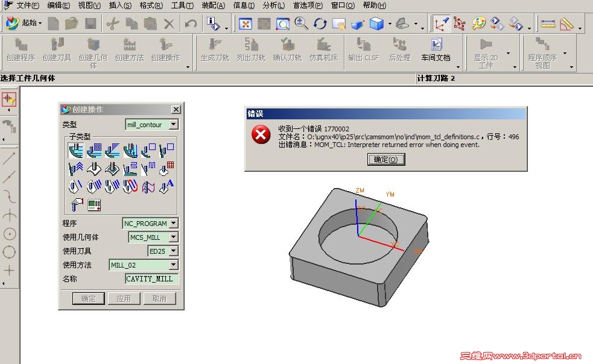
Task: Open shaded cube display style dropdown arrow
Action: click(390, 24)
